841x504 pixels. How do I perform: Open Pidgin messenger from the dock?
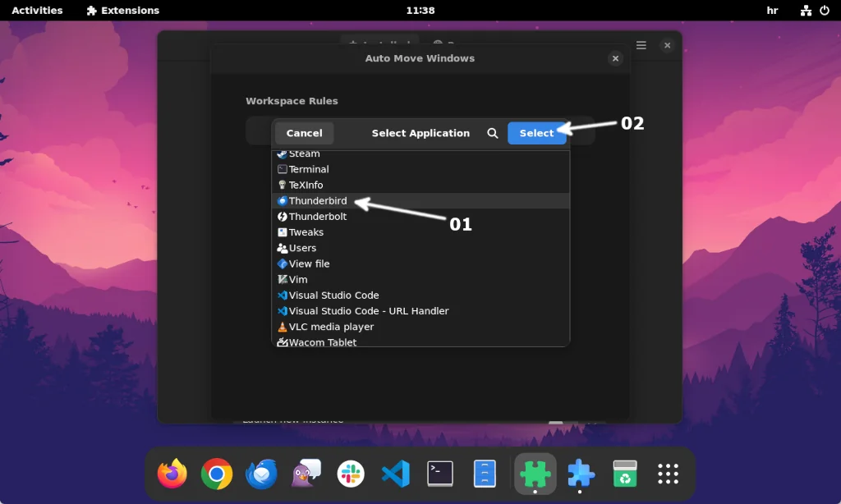[x=306, y=474]
